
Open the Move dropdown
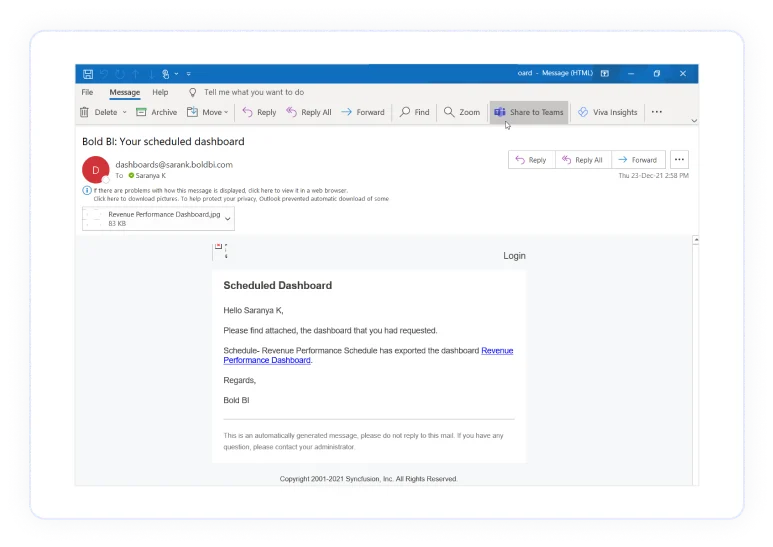208,112
